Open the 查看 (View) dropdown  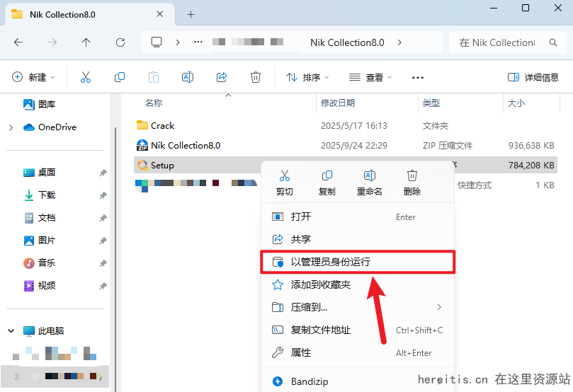[x=370, y=77]
